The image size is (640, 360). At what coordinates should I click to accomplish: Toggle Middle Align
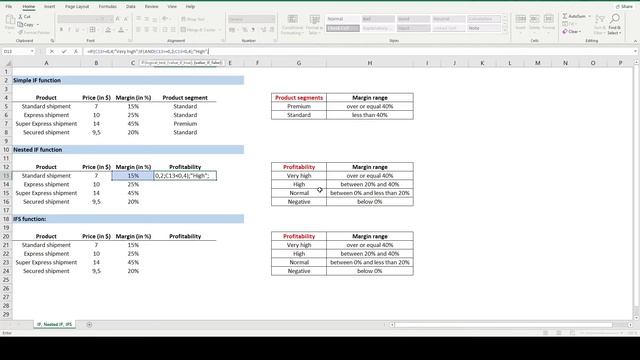pos(147,19)
